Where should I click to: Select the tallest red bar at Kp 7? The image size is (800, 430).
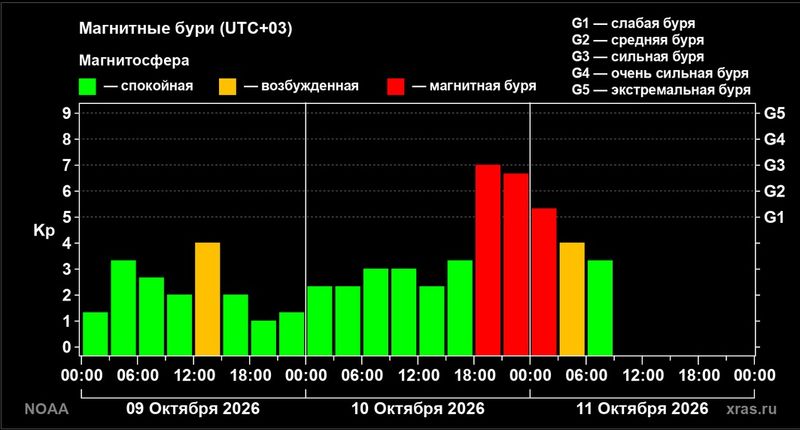488,260
